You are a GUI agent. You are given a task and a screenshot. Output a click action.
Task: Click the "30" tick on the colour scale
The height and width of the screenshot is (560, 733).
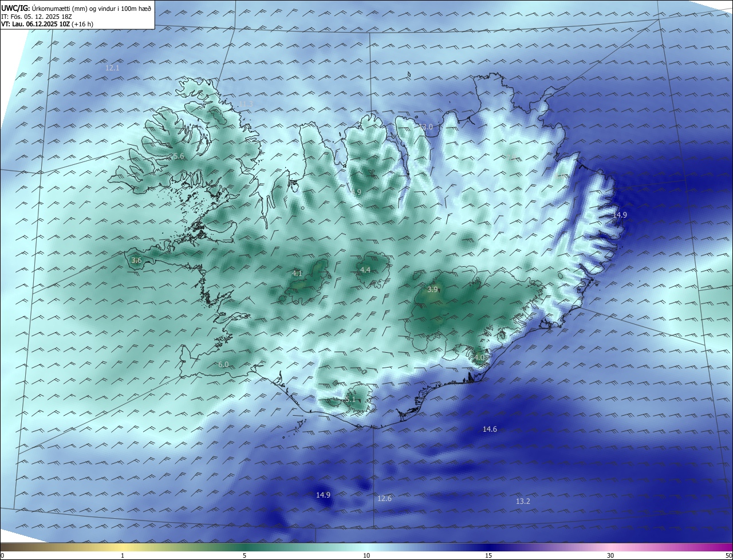point(610,555)
